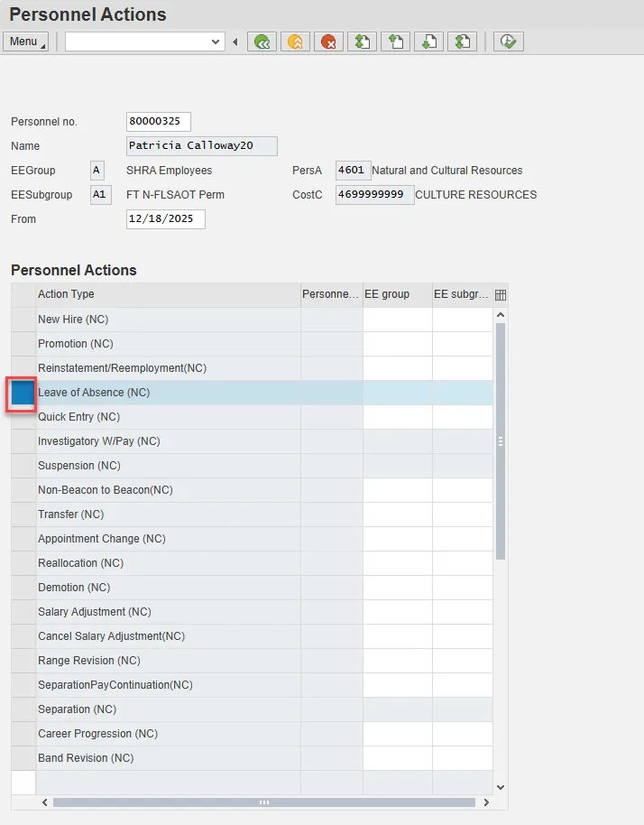Click the FT N-FLSAOT Perm text

point(175,195)
